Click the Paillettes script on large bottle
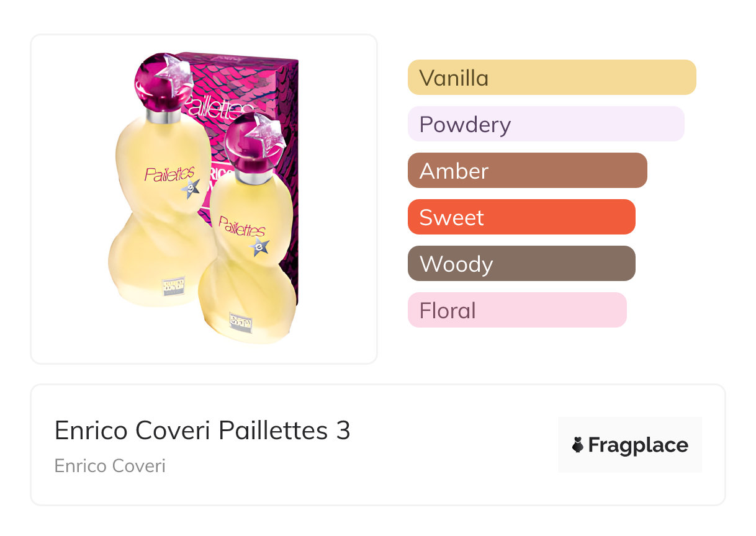This screenshot has height=536, width=756. point(169,174)
